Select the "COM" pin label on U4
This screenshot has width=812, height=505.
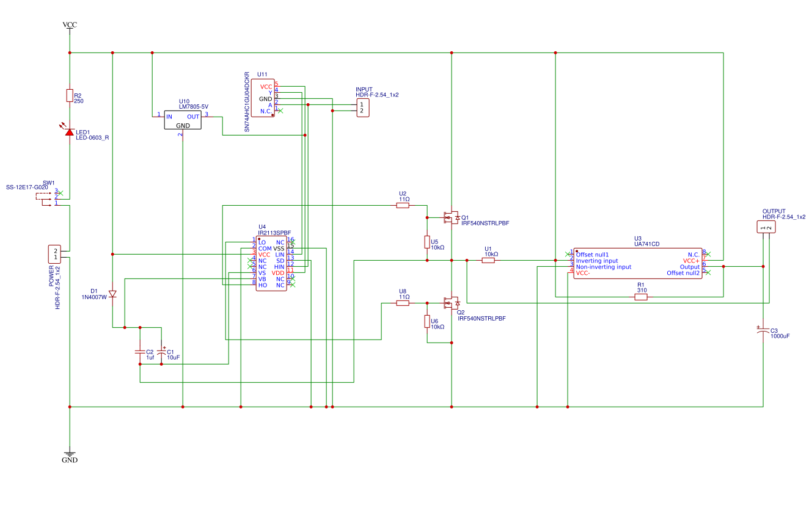click(x=265, y=249)
